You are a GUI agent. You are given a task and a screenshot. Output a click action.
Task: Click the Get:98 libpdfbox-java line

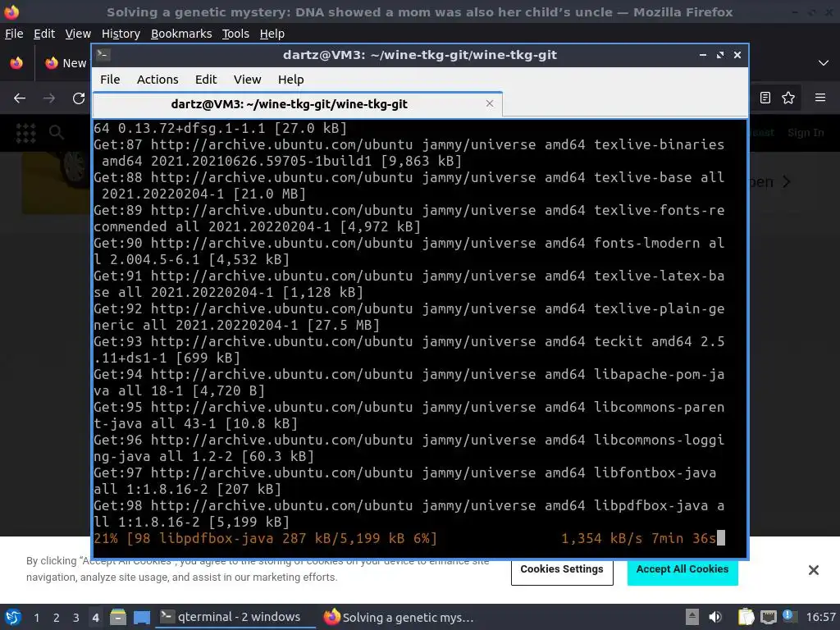point(409,514)
